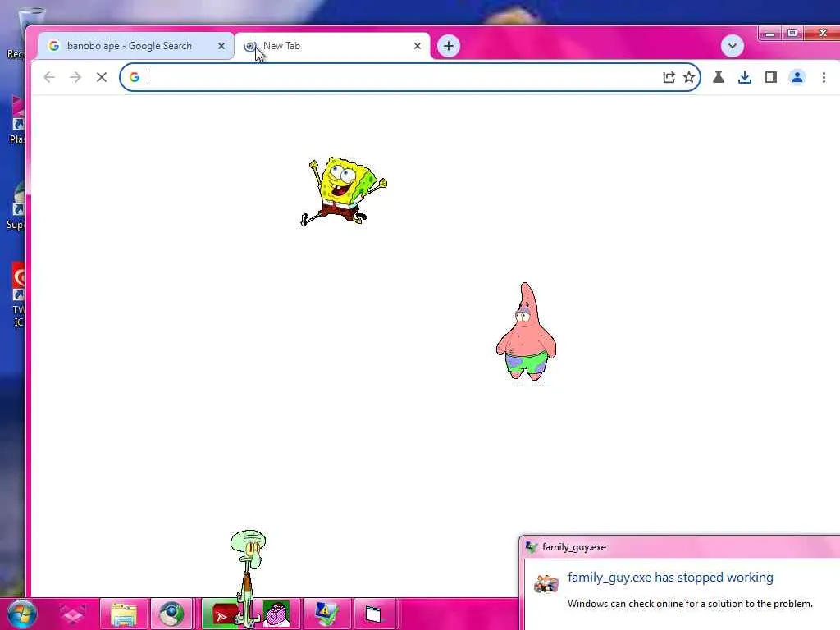This screenshot has height=630, width=840.
Task: Close the banobo ape Google Search tab
Action: [x=221, y=46]
